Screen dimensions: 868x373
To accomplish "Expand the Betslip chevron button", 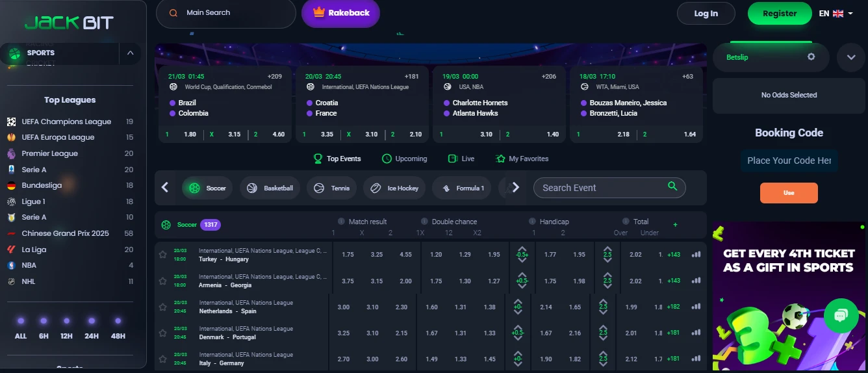I will click(851, 58).
